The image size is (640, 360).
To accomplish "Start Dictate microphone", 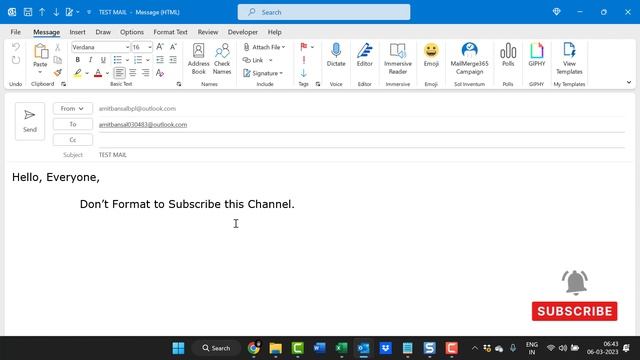I will click(336, 55).
